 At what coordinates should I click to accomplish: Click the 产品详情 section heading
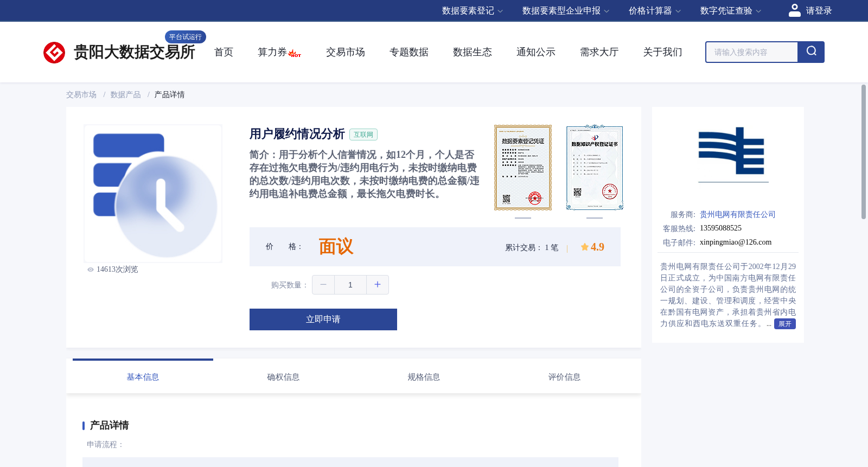[109, 425]
